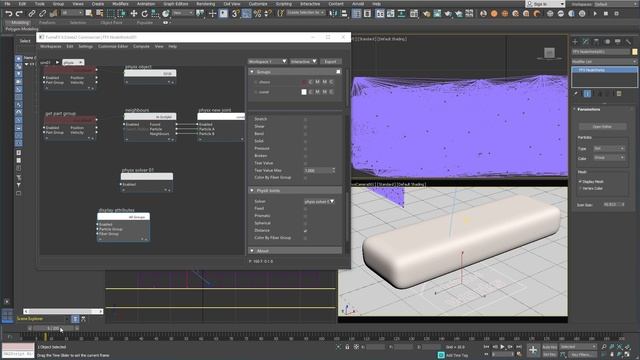Screen dimensions: 640x360
Task: Click the ViewCube in the top viewport
Action: point(549,53)
